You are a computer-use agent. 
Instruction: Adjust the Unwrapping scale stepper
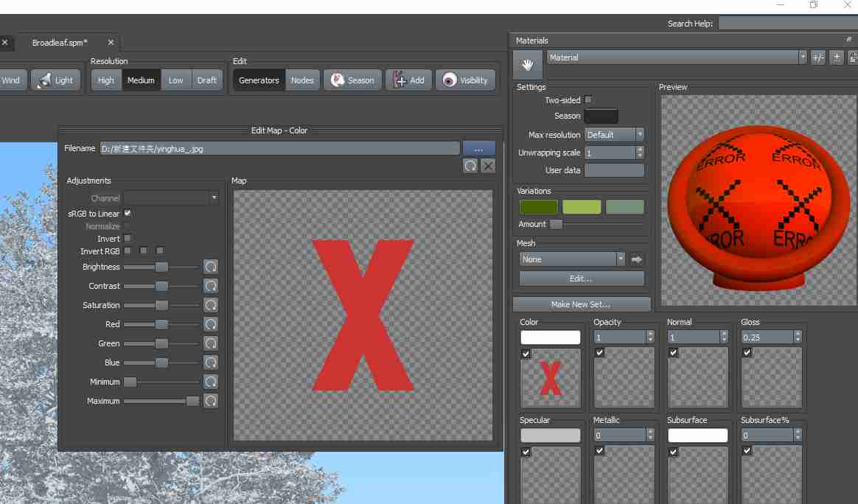(640, 153)
